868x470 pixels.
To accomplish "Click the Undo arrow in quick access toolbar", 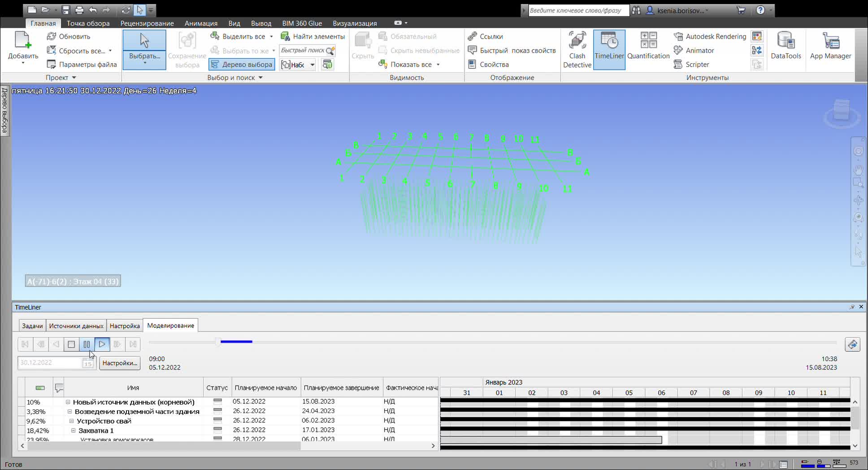I will [x=93, y=9].
